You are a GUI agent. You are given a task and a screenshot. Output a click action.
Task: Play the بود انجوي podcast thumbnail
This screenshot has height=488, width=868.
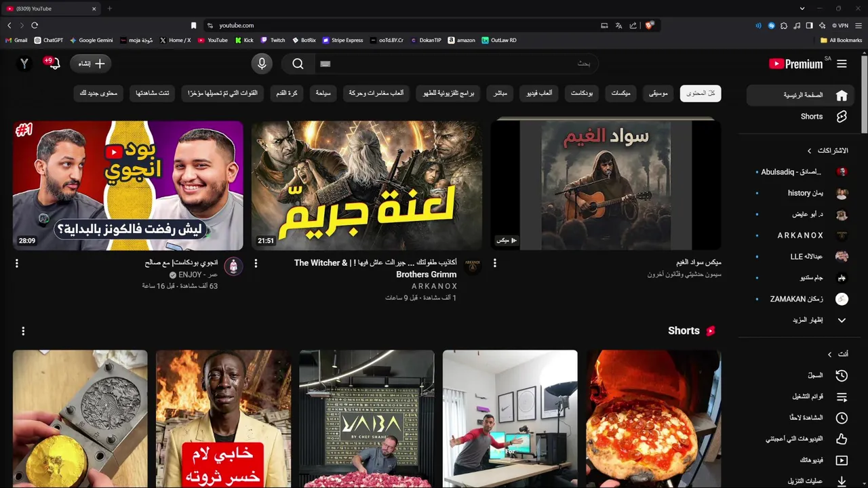coord(127,185)
